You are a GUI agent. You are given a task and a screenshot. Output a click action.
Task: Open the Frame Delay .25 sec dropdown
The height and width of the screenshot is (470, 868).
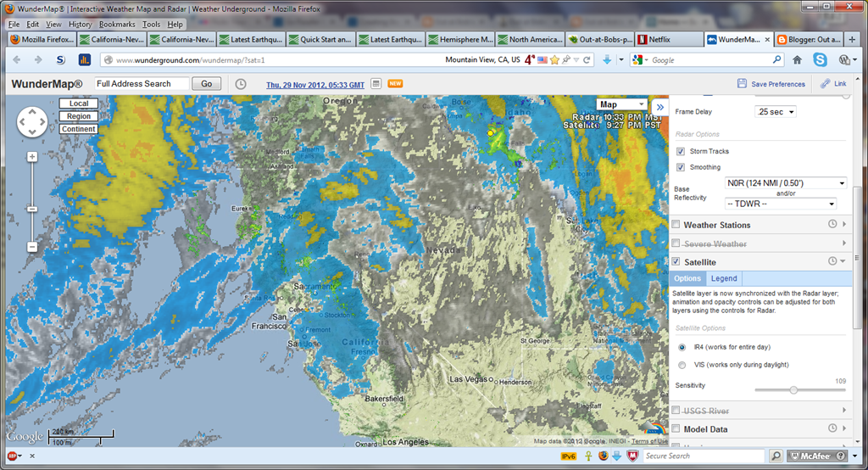click(x=776, y=111)
